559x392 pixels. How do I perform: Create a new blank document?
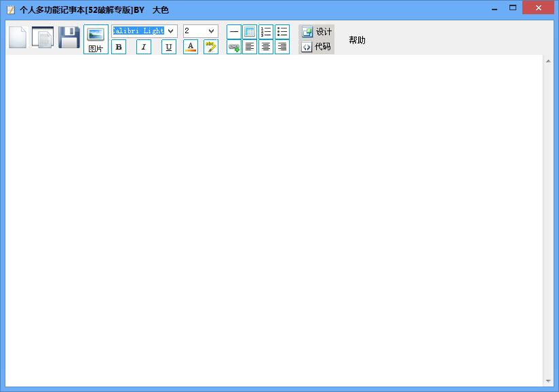point(18,37)
